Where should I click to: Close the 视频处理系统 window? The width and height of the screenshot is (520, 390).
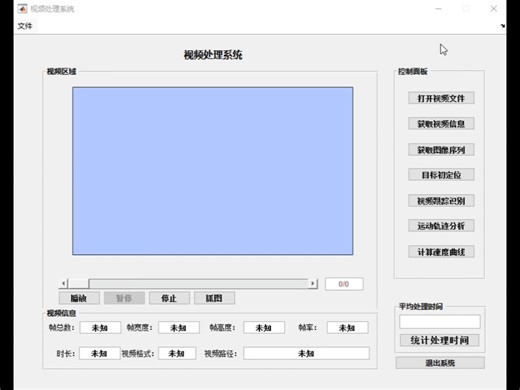pos(494,9)
